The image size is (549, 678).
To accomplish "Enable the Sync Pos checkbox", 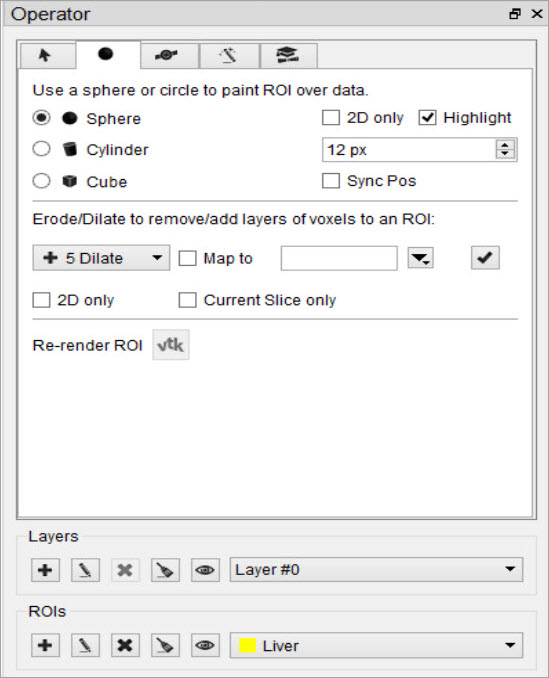I will coord(331,181).
